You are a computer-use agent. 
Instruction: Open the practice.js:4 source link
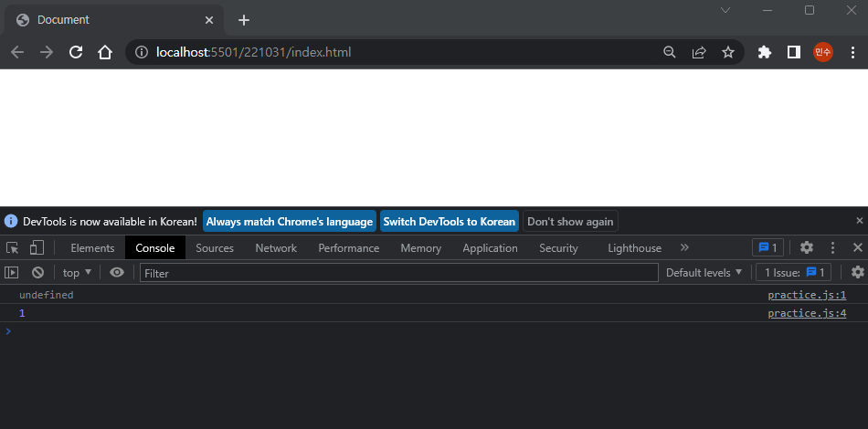click(807, 313)
